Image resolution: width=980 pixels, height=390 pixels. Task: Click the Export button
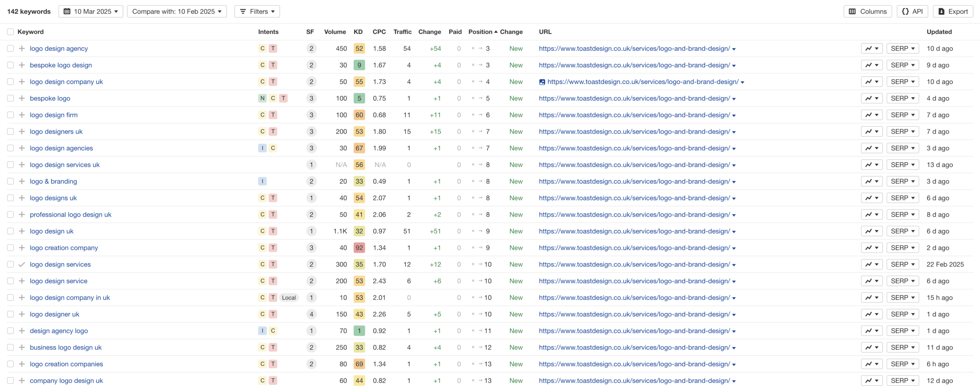pos(953,11)
